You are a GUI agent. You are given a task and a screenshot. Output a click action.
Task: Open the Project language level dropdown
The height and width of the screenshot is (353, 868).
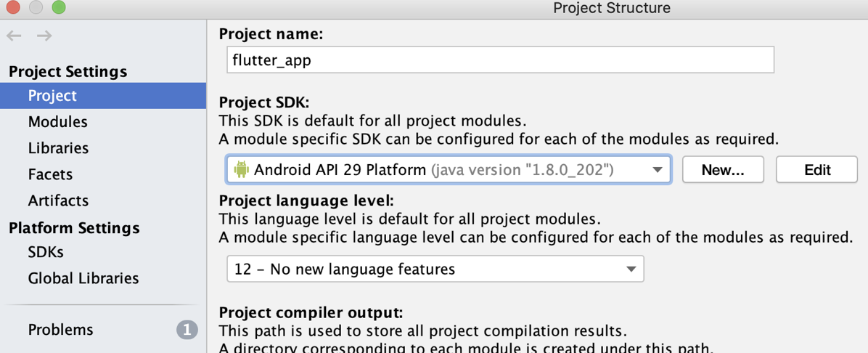[435, 269]
